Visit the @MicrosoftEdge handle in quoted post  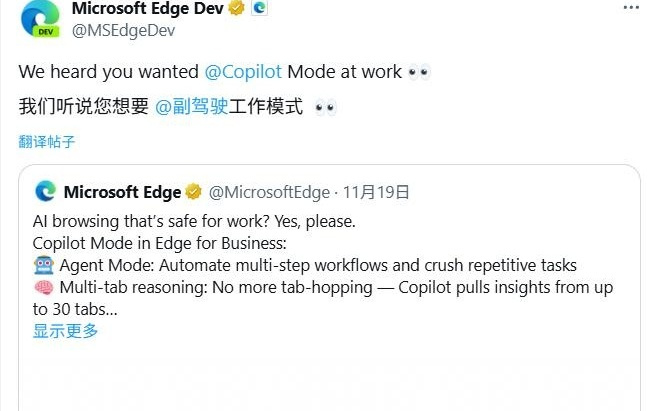click(x=269, y=192)
